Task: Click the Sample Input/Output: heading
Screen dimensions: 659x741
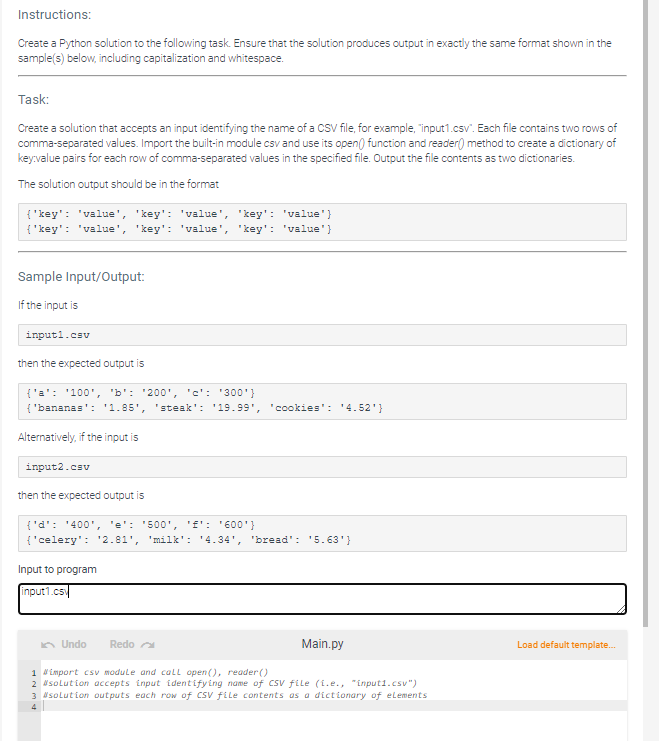Action: (81, 276)
